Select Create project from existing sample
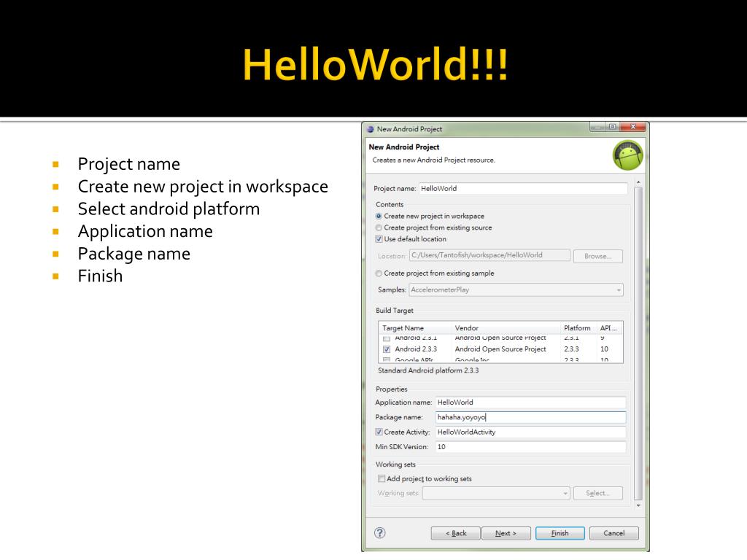Screen dimensions: 747x560 click(x=379, y=273)
